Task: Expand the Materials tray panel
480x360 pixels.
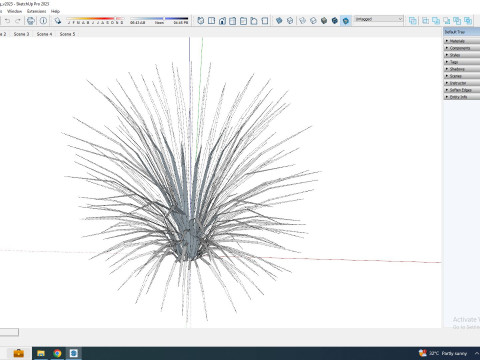Action: pyautogui.click(x=462, y=41)
